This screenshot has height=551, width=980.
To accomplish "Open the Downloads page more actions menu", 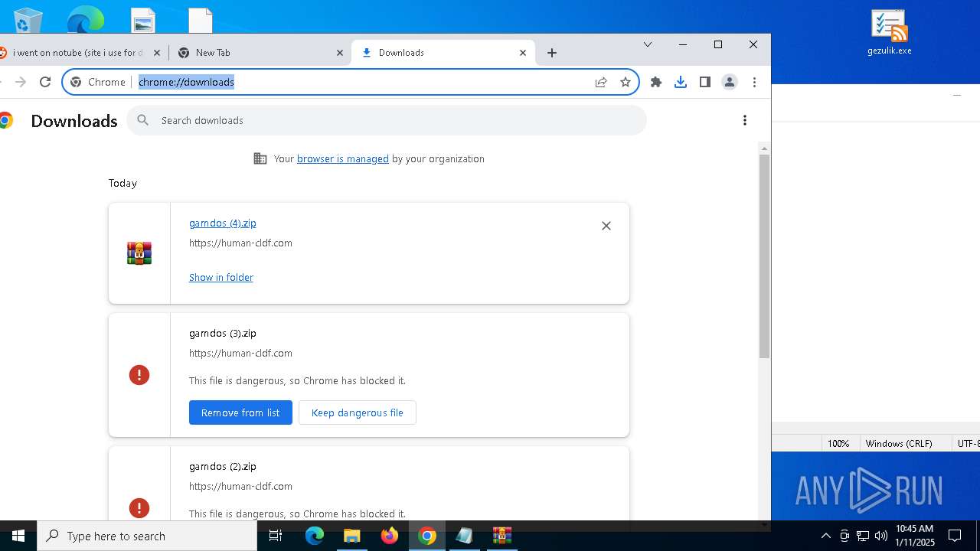I will point(745,120).
